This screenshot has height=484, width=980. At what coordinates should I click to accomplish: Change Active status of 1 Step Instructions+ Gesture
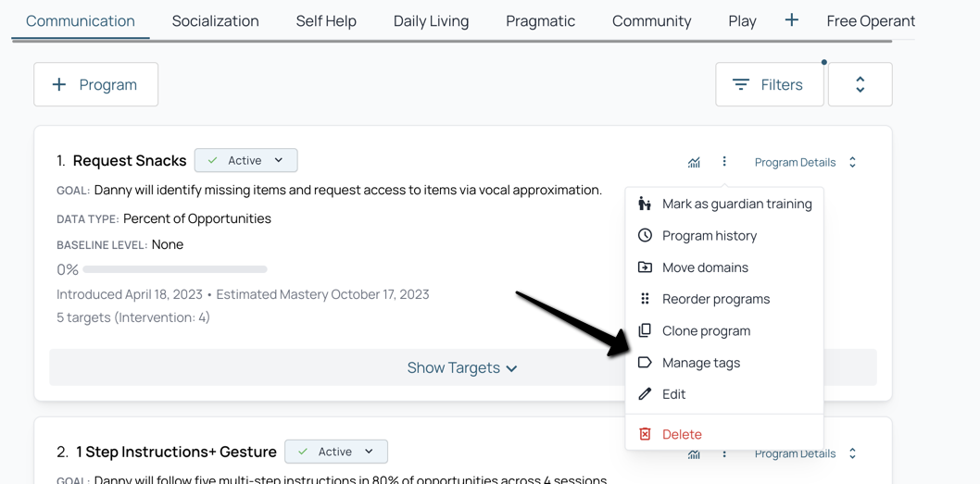[x=336, y=452]
